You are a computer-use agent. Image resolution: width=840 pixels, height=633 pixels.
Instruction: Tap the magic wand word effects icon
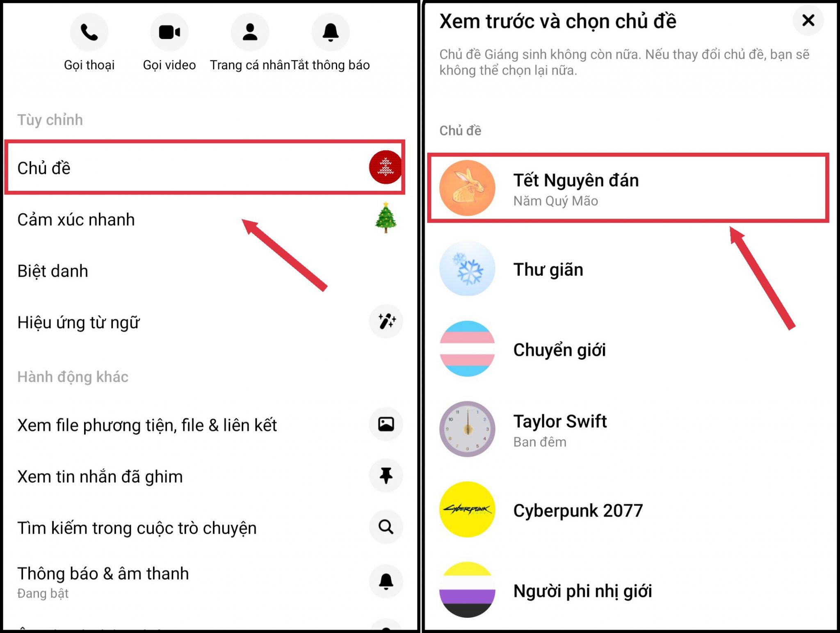[386, 321]
